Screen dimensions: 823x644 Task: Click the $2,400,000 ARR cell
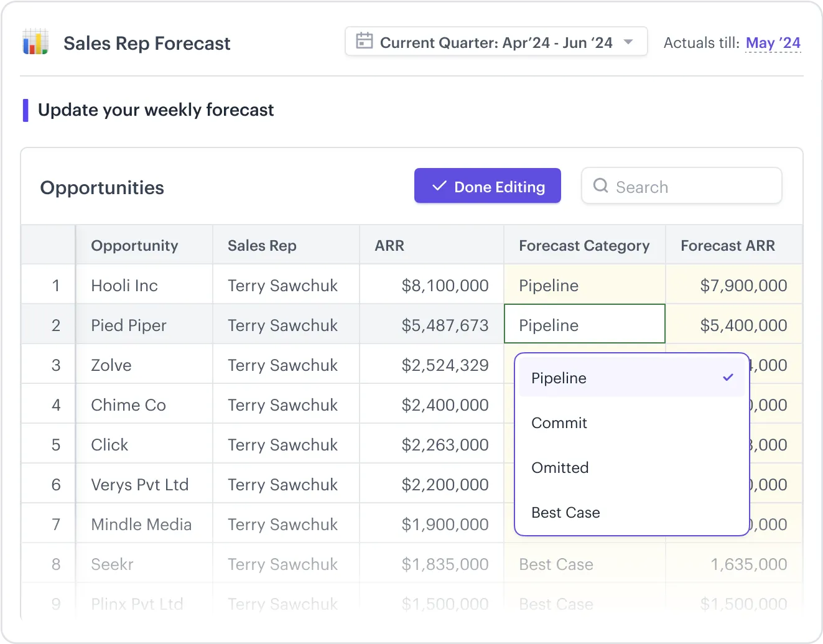click(432, 404)
